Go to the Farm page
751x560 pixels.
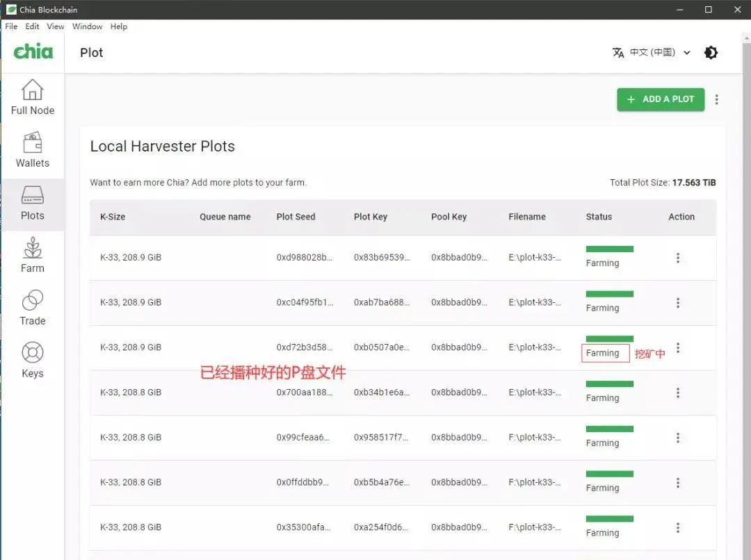33,256
